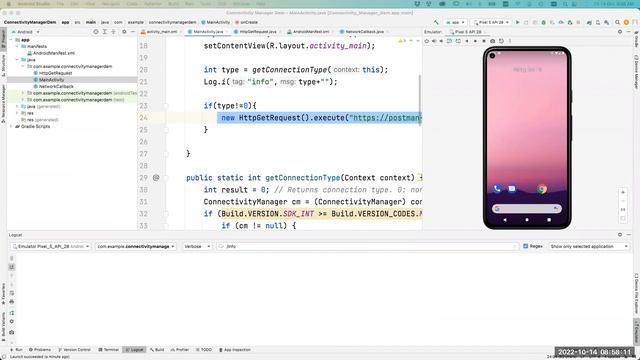Click the override gutter icon on line 29
640x360 pixels.
(156, 178)
